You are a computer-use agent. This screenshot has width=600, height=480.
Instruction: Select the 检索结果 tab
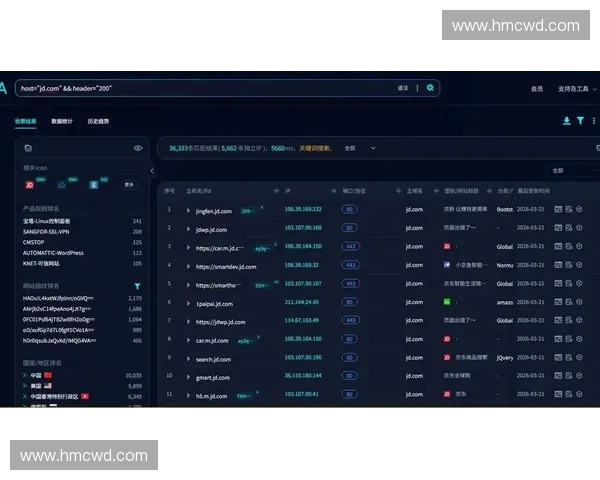(x=26, y=121)
